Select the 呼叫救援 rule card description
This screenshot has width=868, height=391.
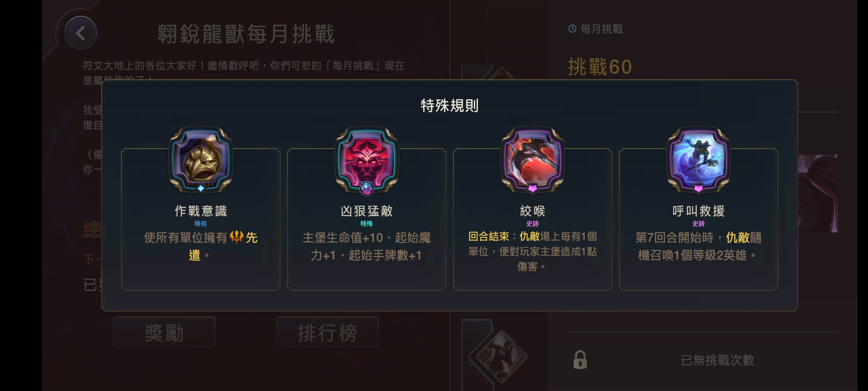coord(699,246)
